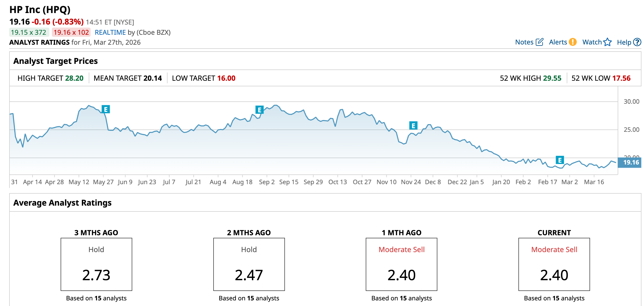Open the Notes link
This screenshot has height=306, width=644.
click(x=524, y=42)
